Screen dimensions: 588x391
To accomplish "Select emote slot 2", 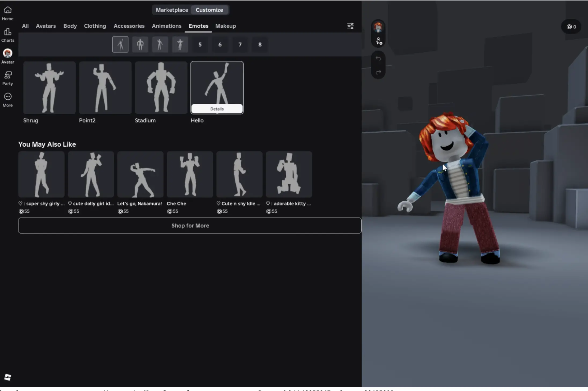I will [140, 44].
